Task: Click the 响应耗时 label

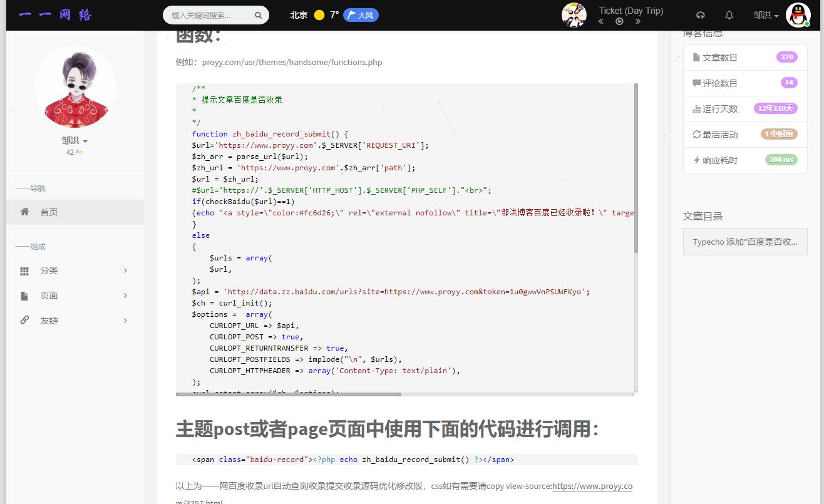Action: pyautogui.click(x=720, y=160)
